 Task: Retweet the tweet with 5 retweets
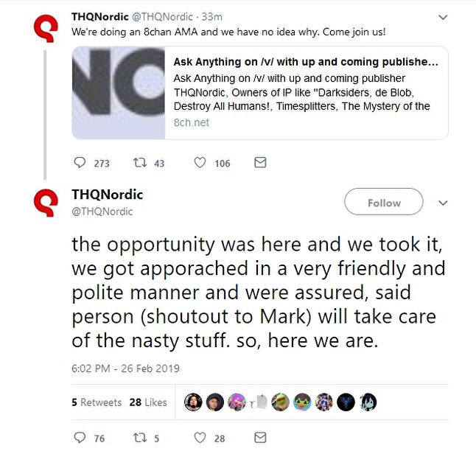pyautogui.click(x=140, y=438)
